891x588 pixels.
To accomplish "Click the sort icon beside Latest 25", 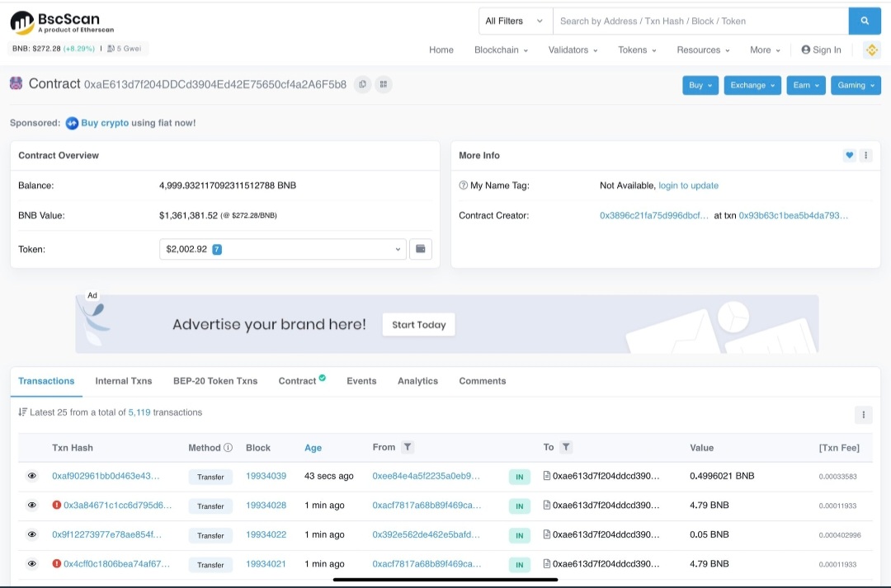I will click(23, 412).
